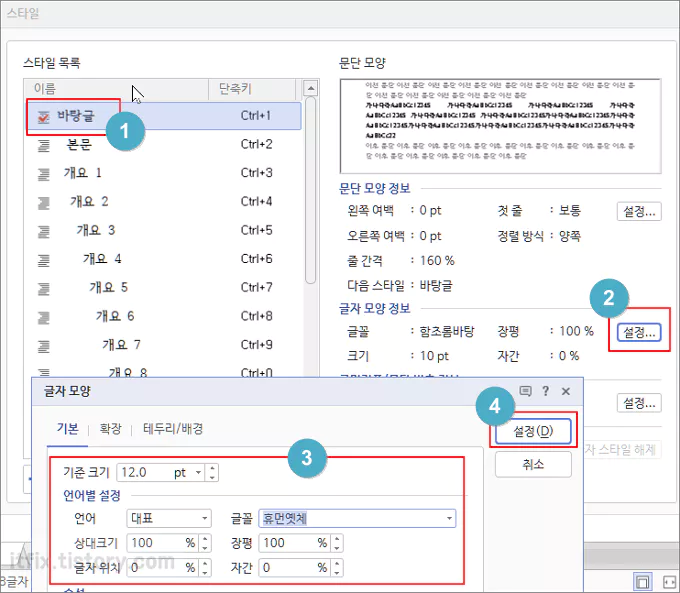The height and width of the screenshot is (593, 680).
Task: Click the paragraph icon beside 개요 2
Action: point(44,203)
